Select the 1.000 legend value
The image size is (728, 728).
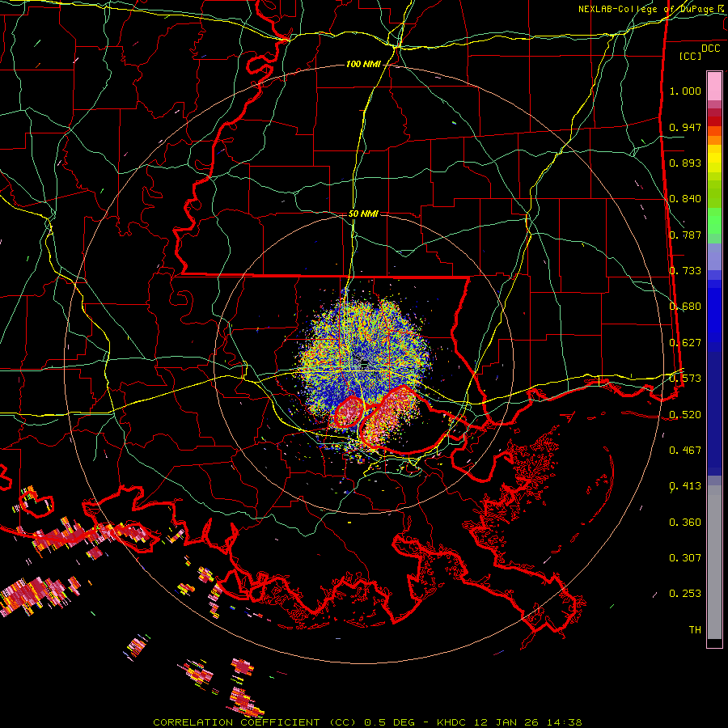pos(685,91)
